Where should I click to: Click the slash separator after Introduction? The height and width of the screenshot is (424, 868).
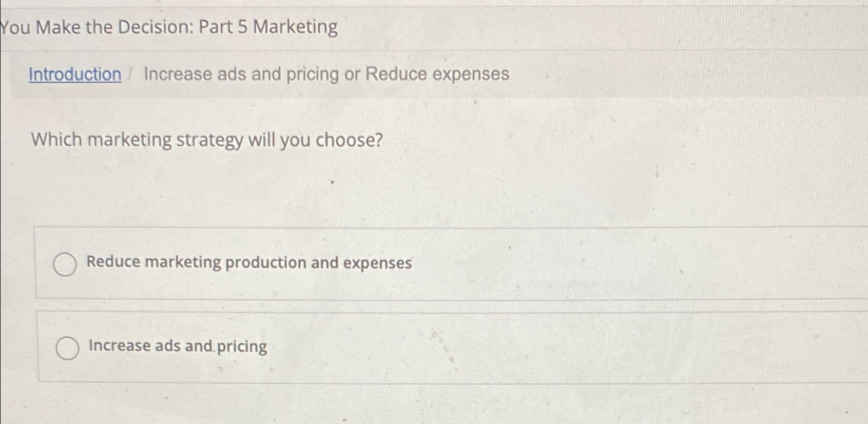[131, 74]
